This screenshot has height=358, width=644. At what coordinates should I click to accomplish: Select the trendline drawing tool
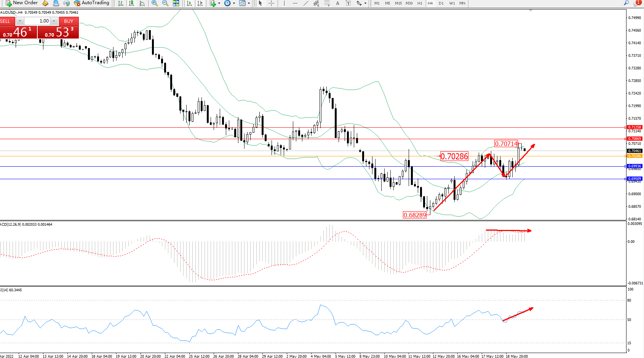(x=305, y=3)
